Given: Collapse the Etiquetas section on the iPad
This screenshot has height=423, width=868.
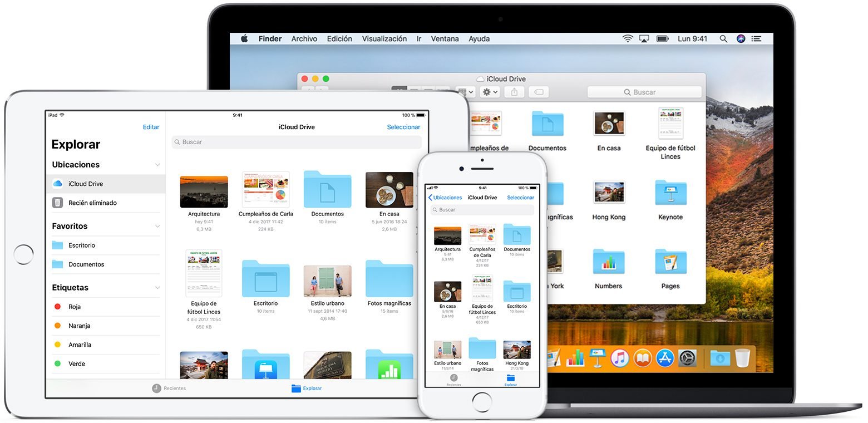Looking at the screenshot, I should [x=157, y=288].
